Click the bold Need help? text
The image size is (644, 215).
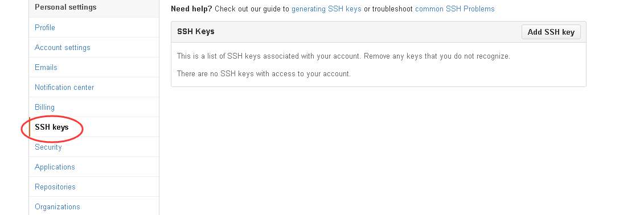(x=191, y=9)
